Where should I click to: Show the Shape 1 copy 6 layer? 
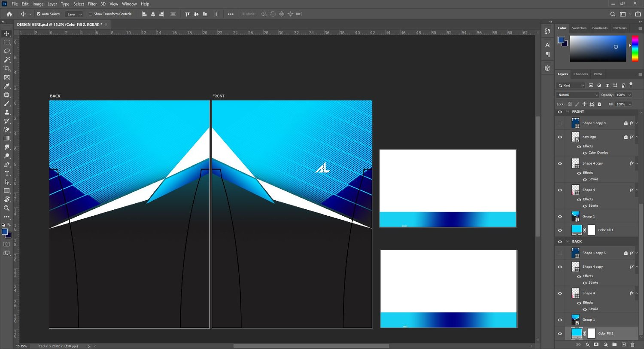(560, 253)
